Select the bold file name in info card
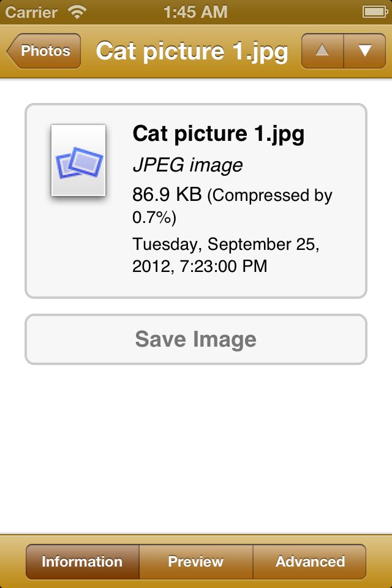This screenshot has width=392, height=588. click(218, 134)
